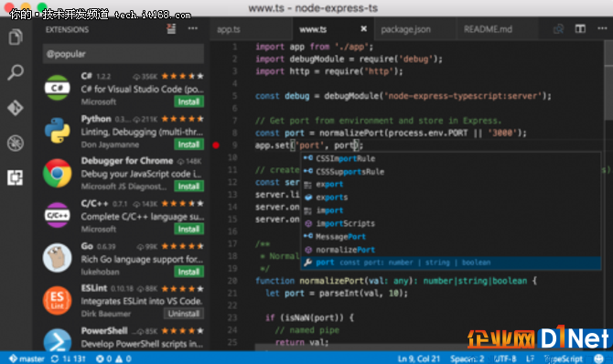Open the Chrome debugger extension logo
The image size is (613, 364).
point(57,173)
